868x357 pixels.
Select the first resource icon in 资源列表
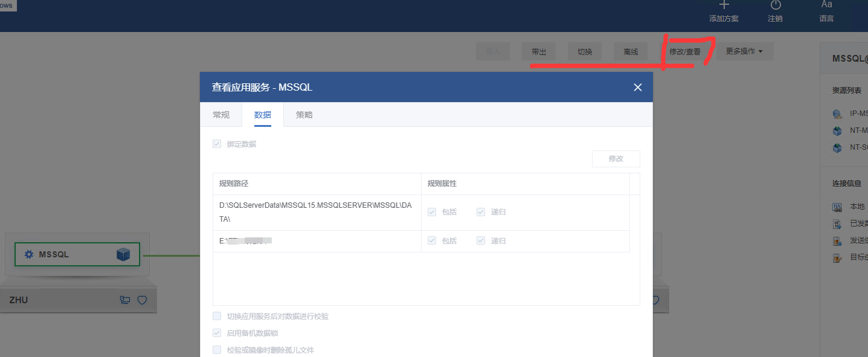point(837,114)
